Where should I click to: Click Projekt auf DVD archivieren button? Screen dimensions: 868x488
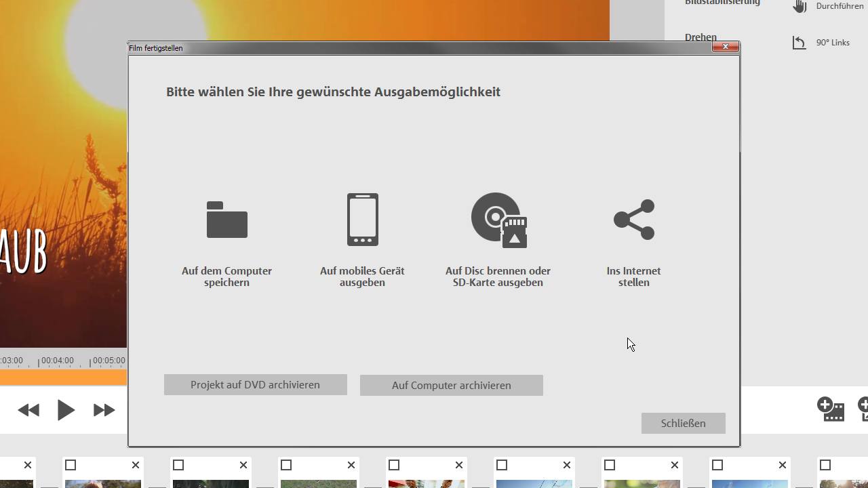256,385
